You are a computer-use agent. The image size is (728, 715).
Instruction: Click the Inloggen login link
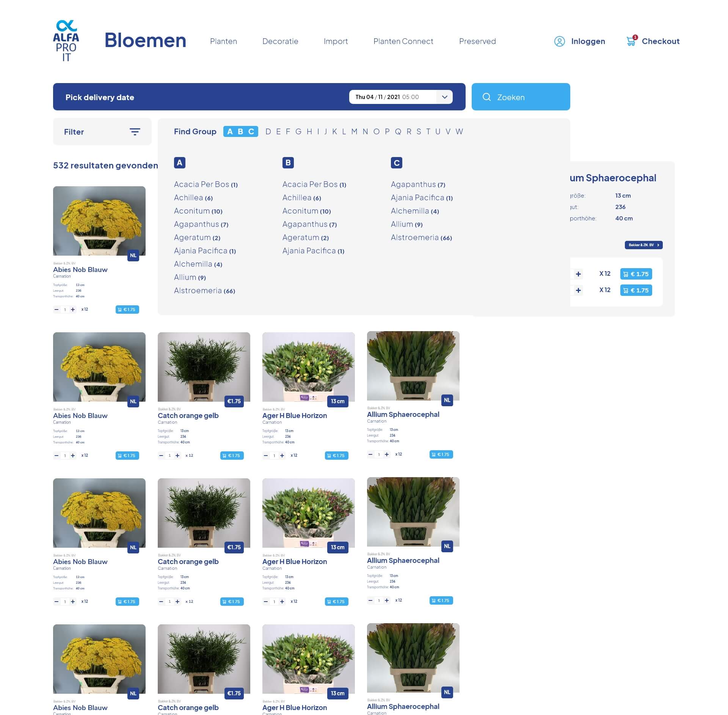click(x=588, y=41)
